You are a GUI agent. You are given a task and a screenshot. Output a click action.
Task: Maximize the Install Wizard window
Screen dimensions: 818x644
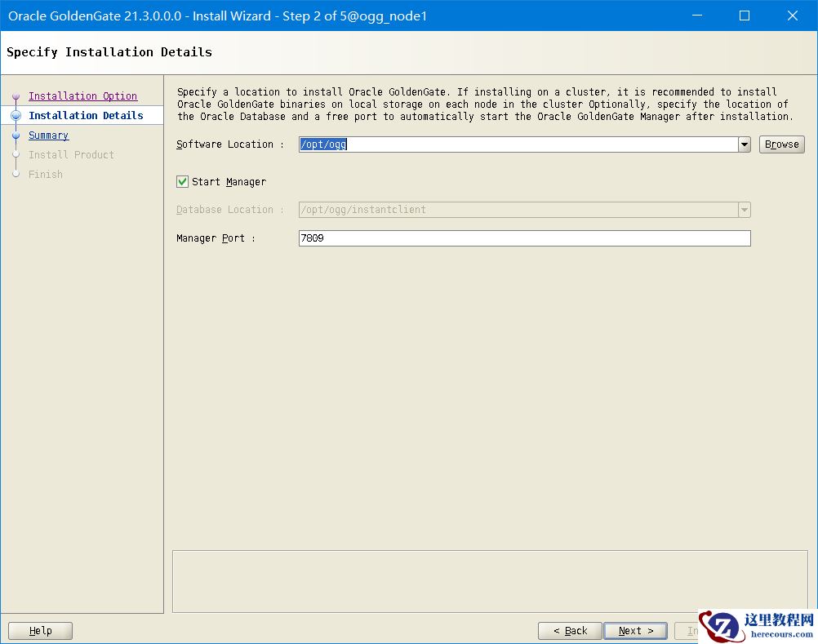pyautogui.click(x=745, y=16)
